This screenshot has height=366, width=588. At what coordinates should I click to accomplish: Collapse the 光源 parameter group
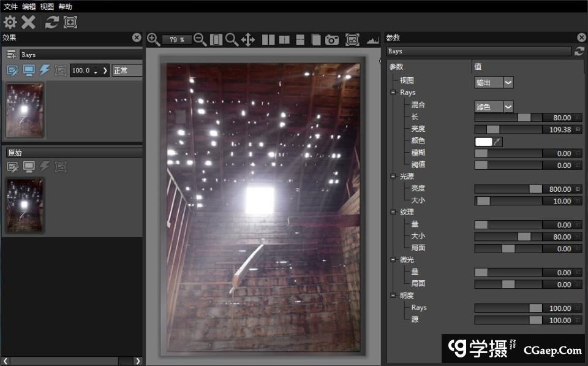pyautogui.click(x=393, y=177)
